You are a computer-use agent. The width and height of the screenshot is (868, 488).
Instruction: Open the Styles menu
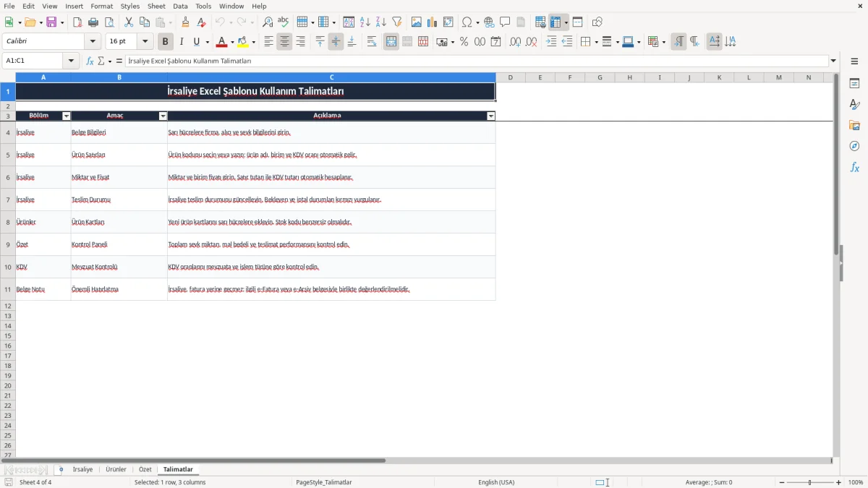pos(130,6)
